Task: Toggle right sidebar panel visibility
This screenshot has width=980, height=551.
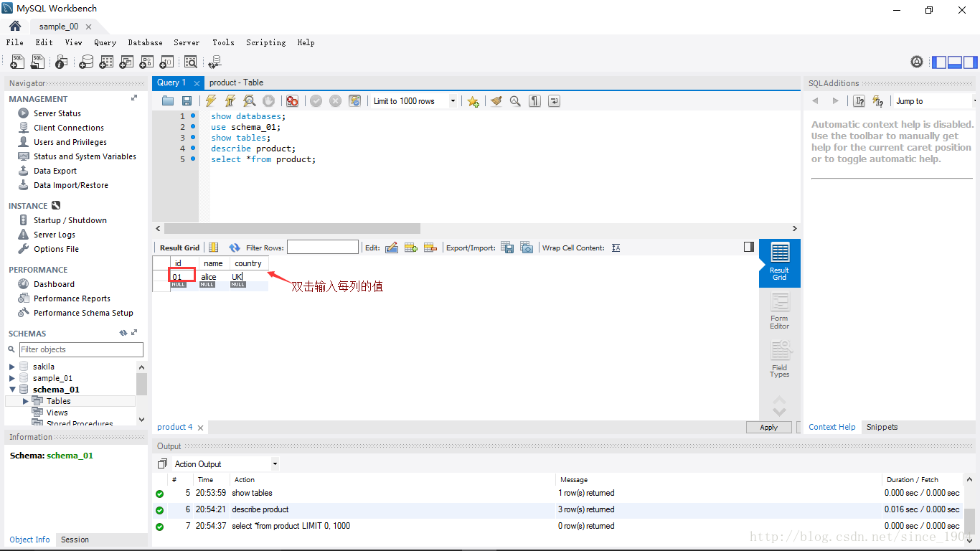Action: [x=970, y=62]
